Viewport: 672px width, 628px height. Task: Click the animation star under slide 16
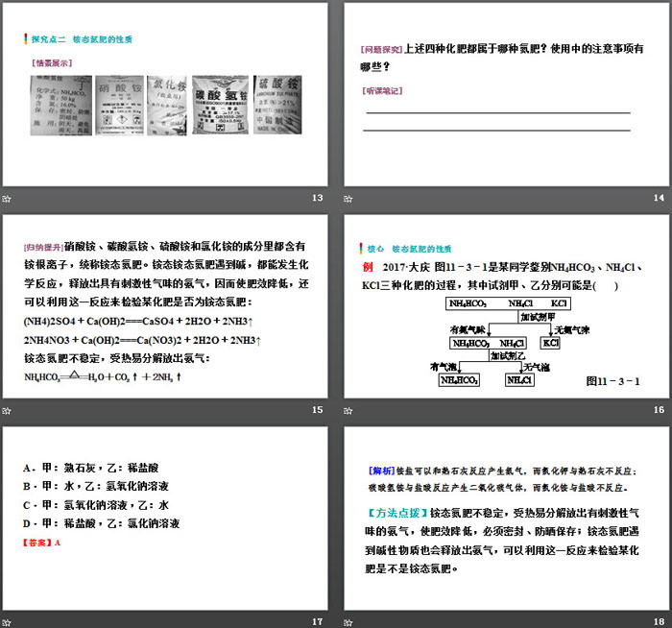(x=349, y=410)
